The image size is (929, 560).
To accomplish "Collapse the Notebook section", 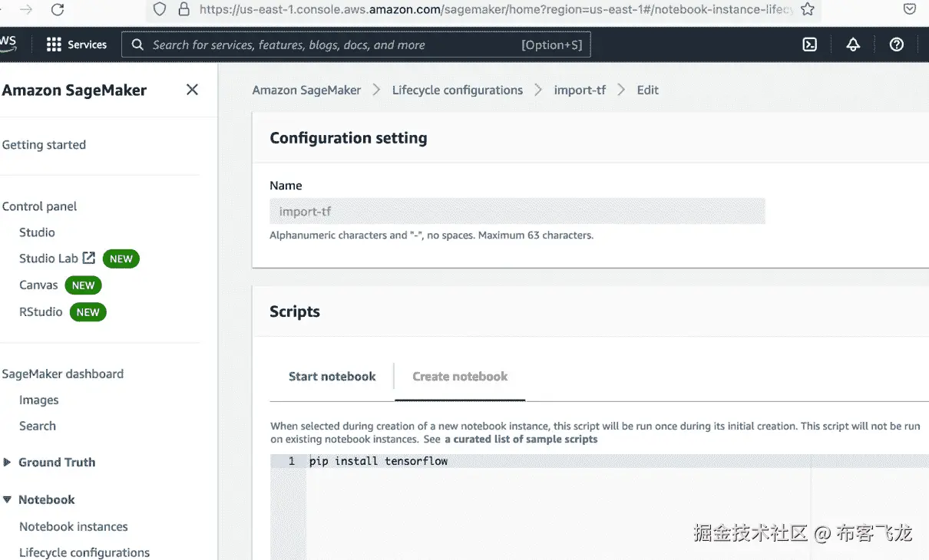I will pos(7,499).
